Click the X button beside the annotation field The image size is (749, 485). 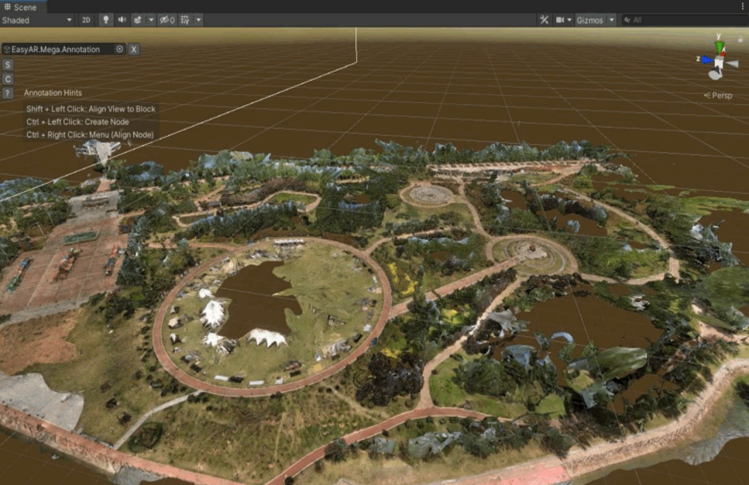coord(134,48)
